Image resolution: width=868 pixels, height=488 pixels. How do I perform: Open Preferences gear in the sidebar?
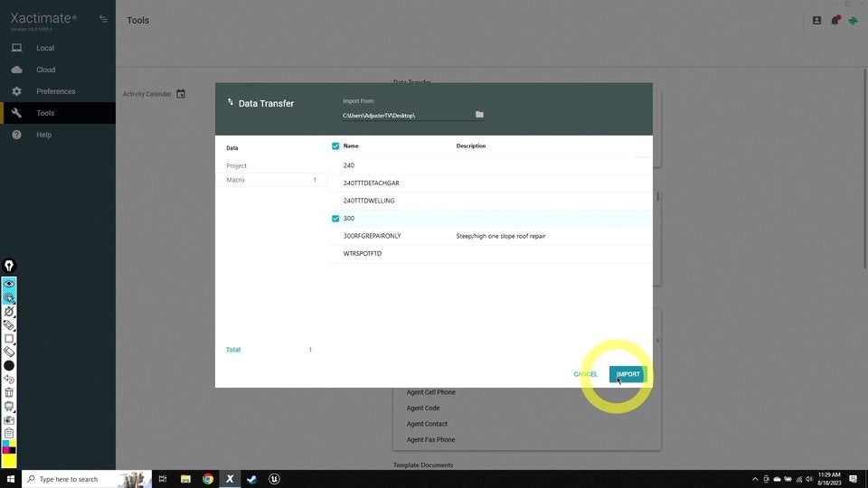(x=16, y=91)
